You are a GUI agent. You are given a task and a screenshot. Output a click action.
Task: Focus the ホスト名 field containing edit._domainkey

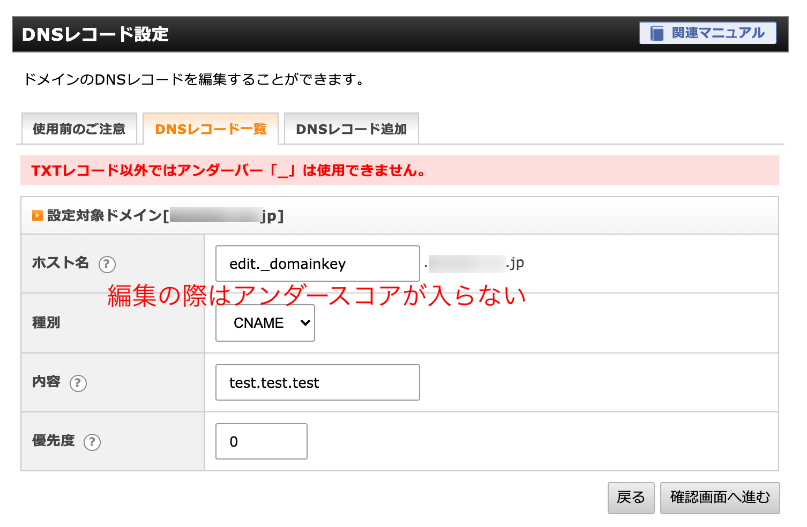317,264
